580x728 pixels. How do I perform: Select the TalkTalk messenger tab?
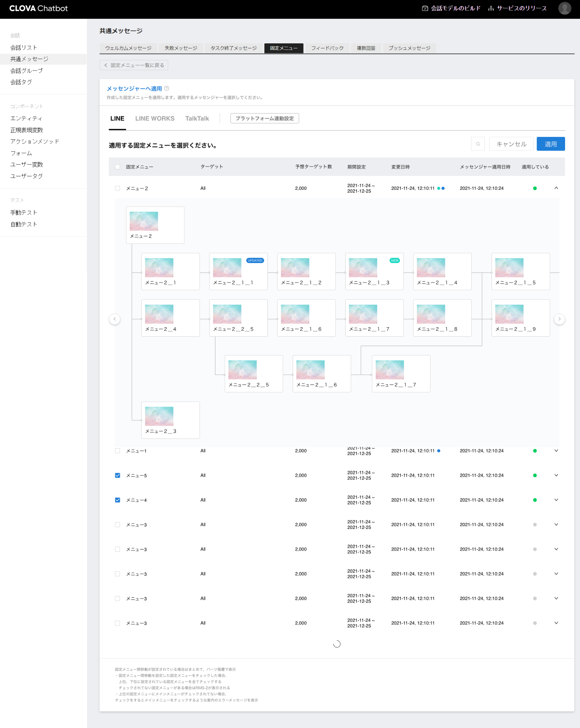[x=197, y=119]
